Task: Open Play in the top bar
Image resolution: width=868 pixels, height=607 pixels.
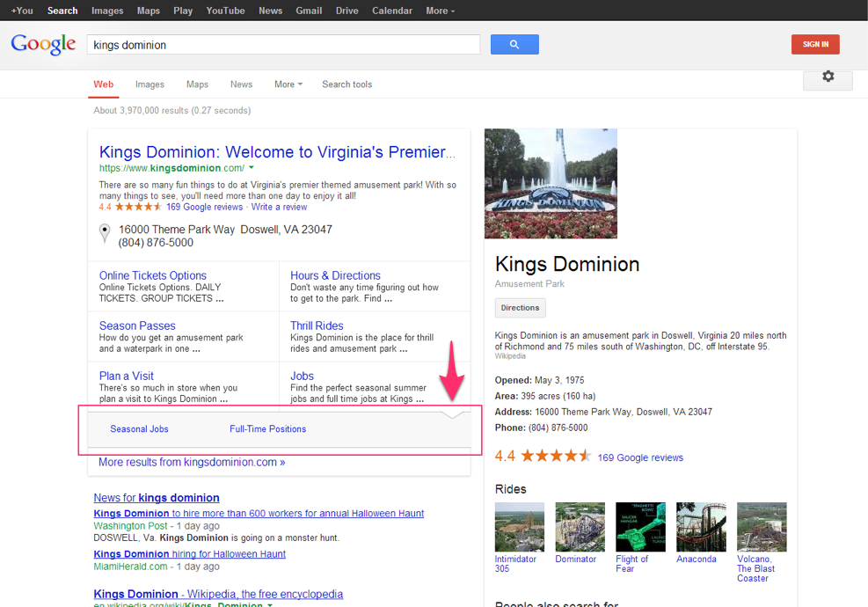Action: coord(183,11)
